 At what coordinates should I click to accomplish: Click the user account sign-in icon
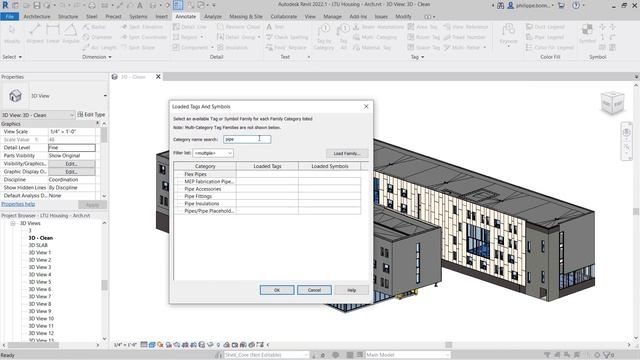pyautogui.click(x=511, y=5)
